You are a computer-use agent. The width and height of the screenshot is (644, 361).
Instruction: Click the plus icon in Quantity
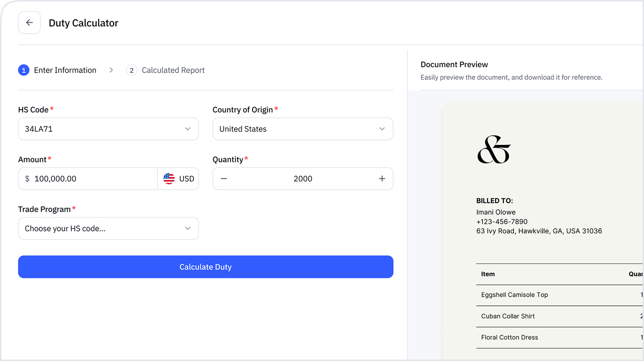pos(382,179)
